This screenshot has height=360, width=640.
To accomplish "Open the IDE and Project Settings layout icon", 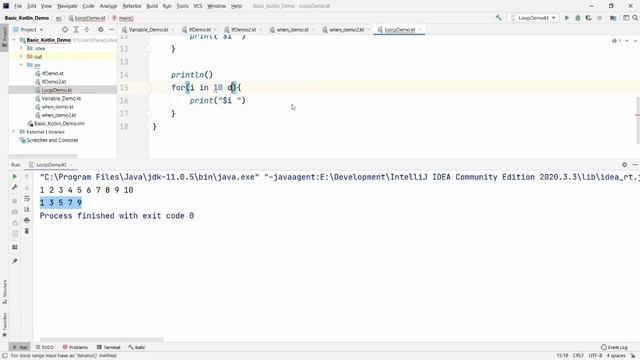I will [626, 18].
